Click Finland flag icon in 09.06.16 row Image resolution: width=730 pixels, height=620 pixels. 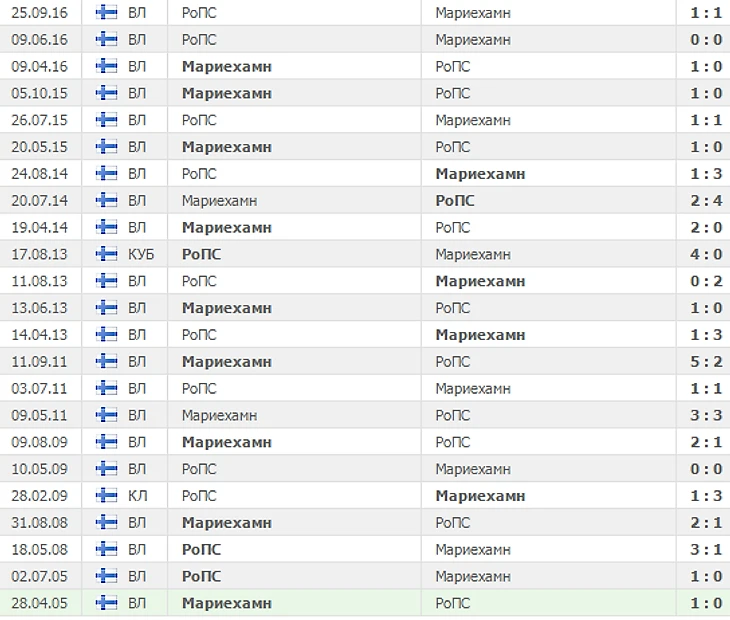point(106,40)
